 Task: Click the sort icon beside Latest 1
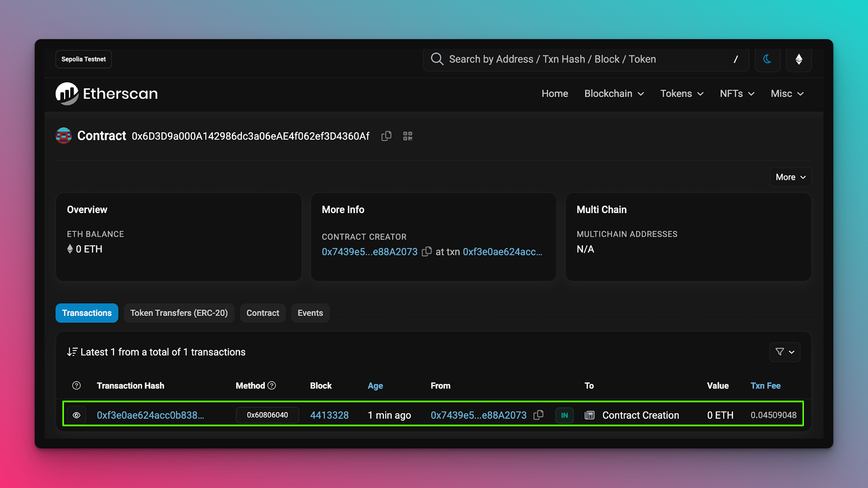72,352
